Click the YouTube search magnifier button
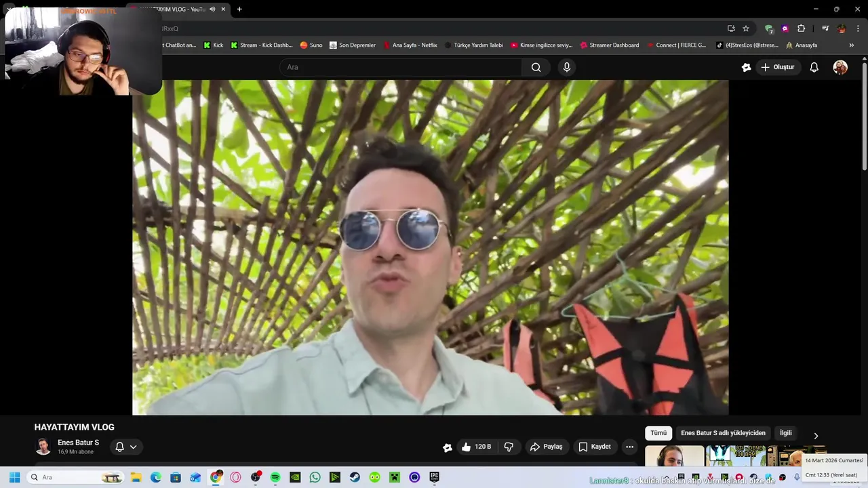 pos(536,67)
